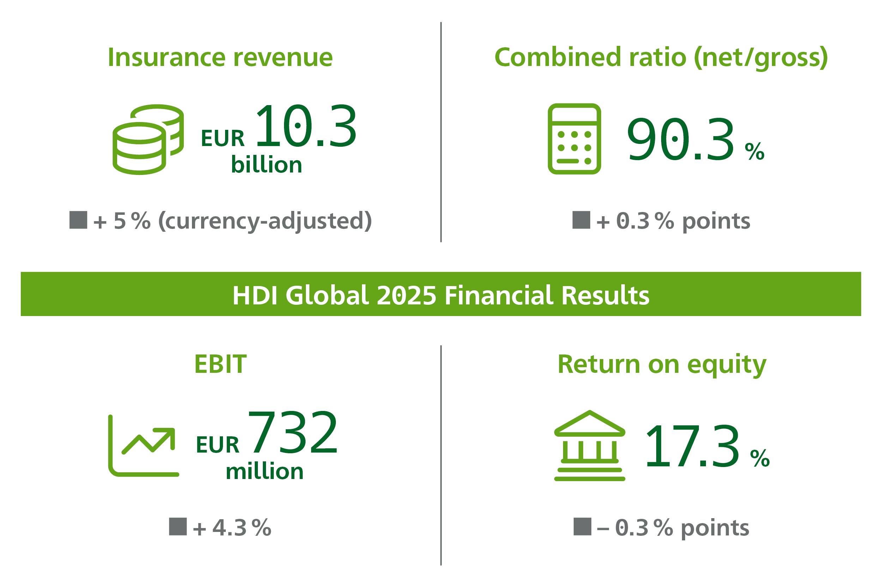Click the stacked coins icon

[x=148, y=139]
